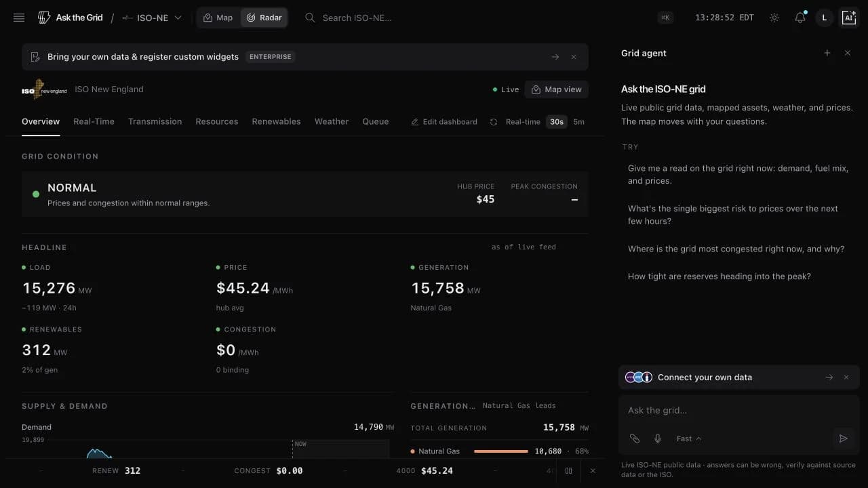868x488 pixels.
Task: Select the Queue tab
Action: (376, 122)
